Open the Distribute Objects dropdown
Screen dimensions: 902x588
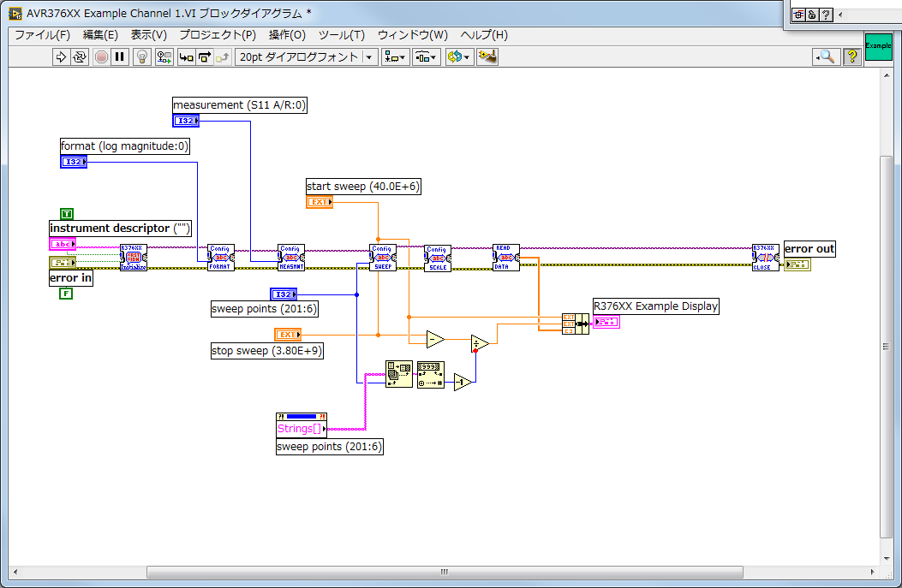(x=427, y=56)
